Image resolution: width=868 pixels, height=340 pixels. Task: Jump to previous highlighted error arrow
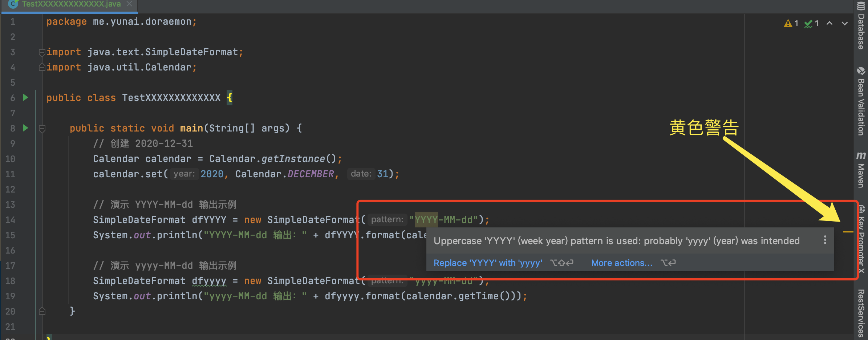click(830, 23)
